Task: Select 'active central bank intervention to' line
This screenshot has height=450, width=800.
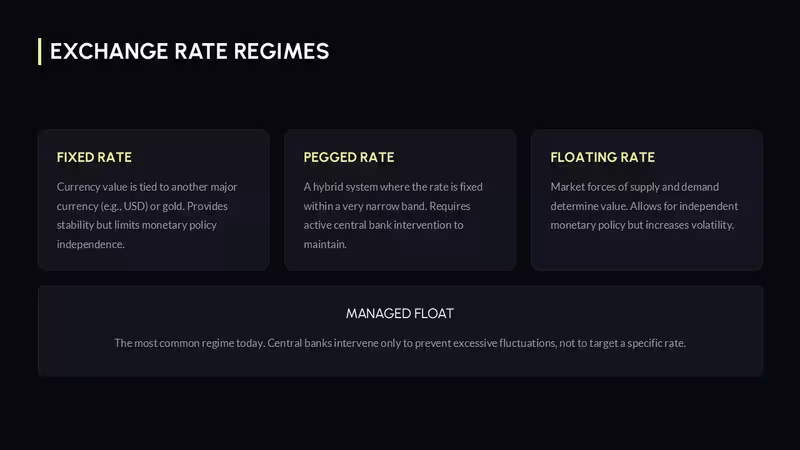Action: (x=384, y=225)
